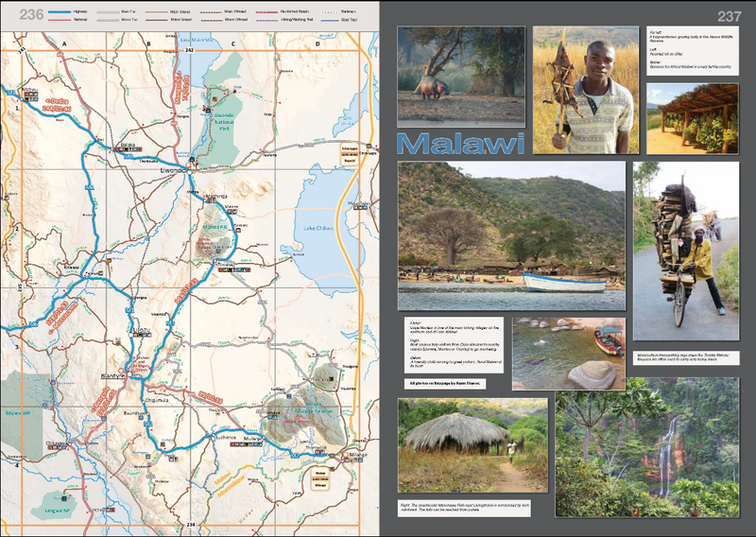Viewport: 756px width, 537px height.
Task: Select the Highway legend entry
Action: tap(67, 11)
